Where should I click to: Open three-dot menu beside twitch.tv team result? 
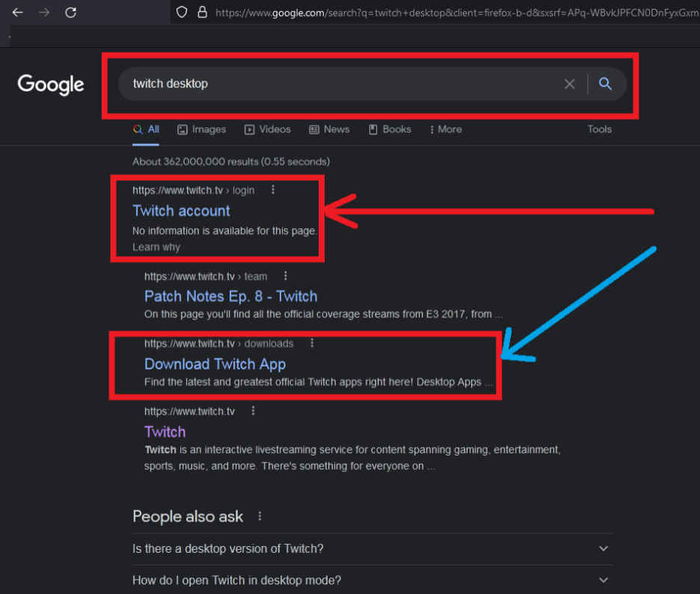tap(285, 276)
